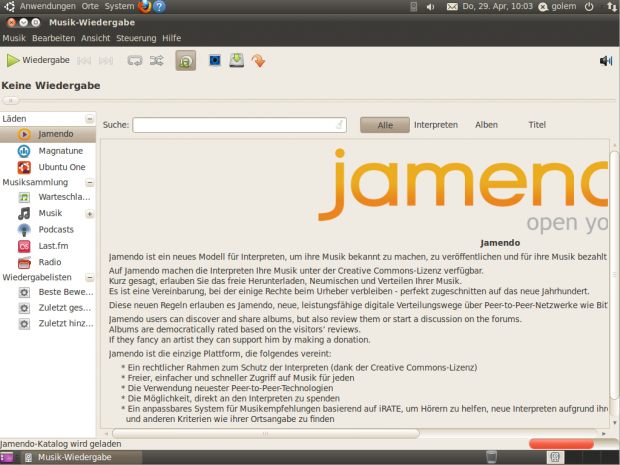Select Last.fm in the sidebar
The width and height of the screenshot is (620, 465).
[x=53, y=245]
